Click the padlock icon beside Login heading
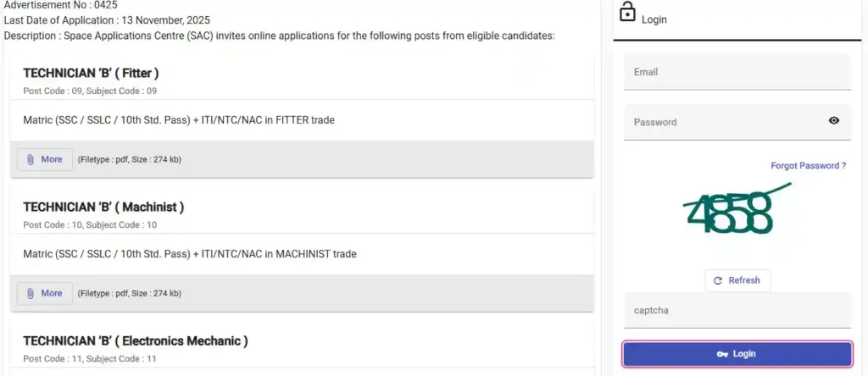Image resolution: width=868 pixels, height=376 pixels. click(627, 13)
